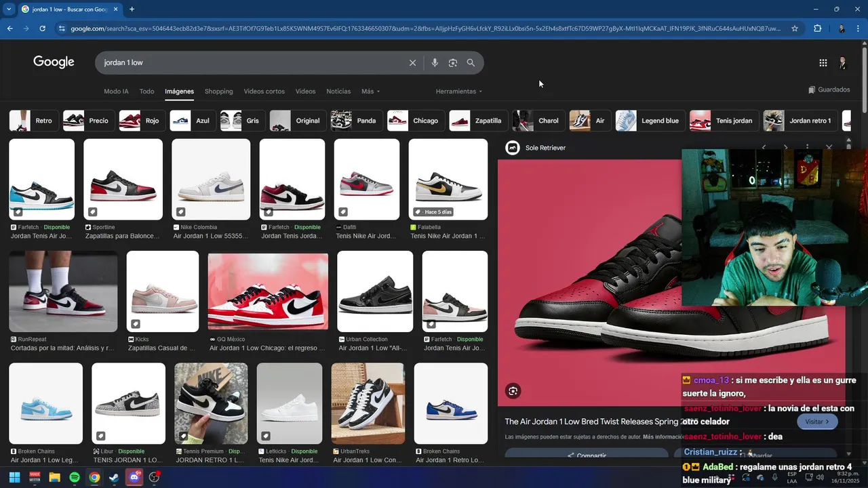Click the 'Visitar' button

[x=817, y=422]
